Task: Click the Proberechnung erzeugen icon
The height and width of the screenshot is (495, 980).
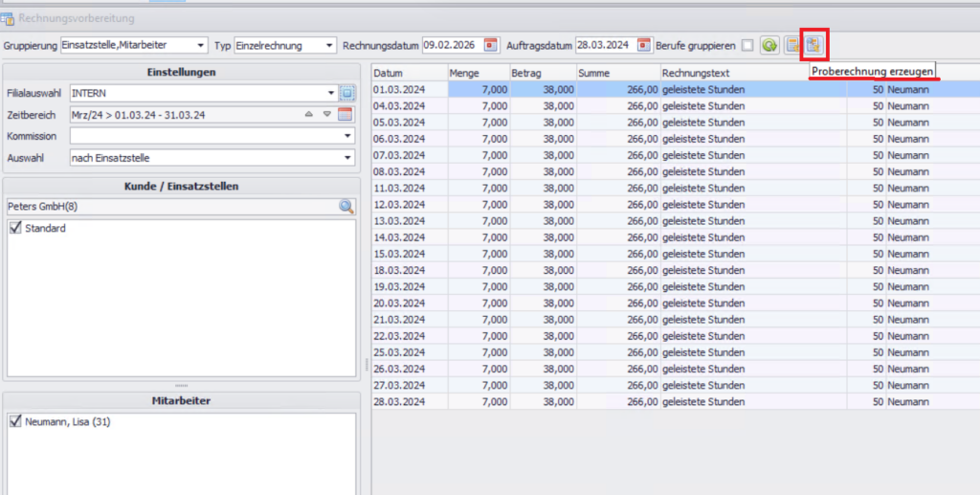Action: coord(813,45)
